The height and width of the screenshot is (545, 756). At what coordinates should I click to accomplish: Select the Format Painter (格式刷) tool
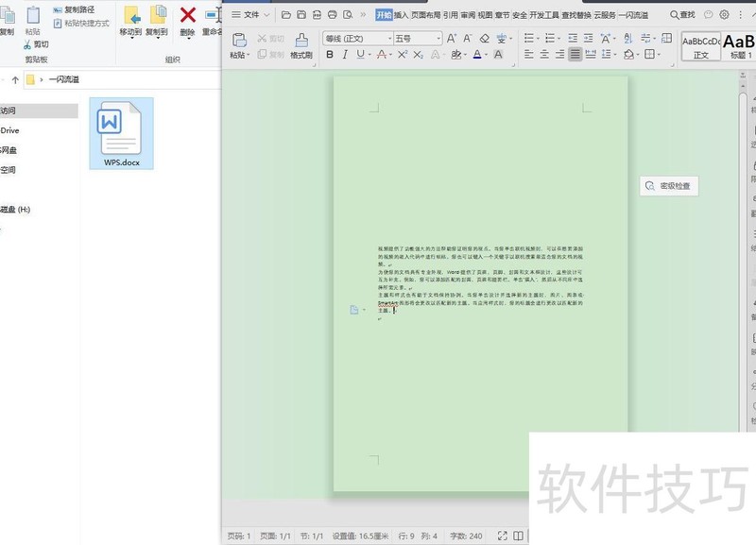point(301,45)
